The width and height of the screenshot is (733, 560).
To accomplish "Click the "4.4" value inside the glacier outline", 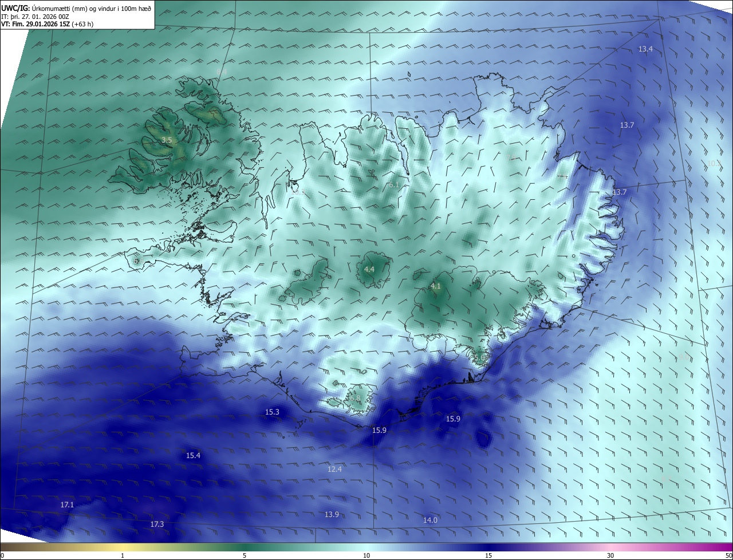I will pyautogui.click(x=369, y=269).
